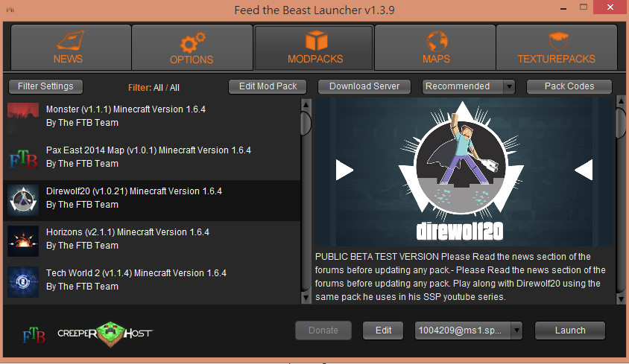Expand the account selector dropdown
This screenshot has width=629, height=364.
[516, 331]
